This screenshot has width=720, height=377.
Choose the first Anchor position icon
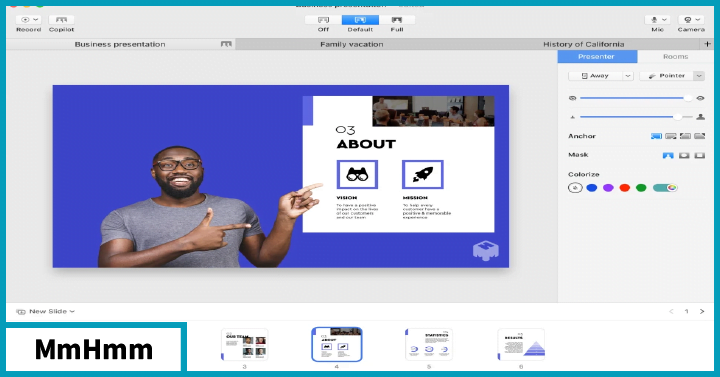pos(656,136)
